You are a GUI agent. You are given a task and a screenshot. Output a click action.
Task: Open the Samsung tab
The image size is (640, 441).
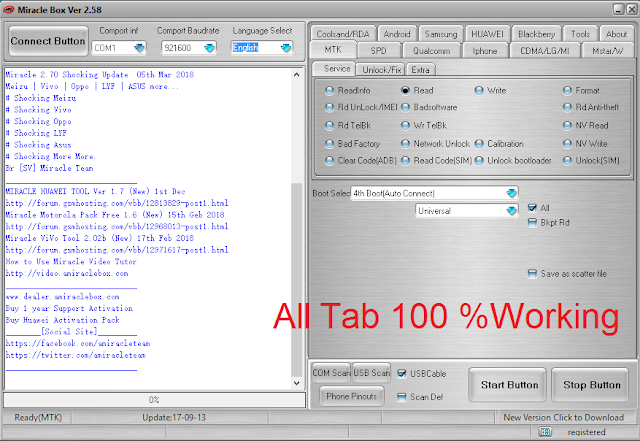tap(441, 34)
